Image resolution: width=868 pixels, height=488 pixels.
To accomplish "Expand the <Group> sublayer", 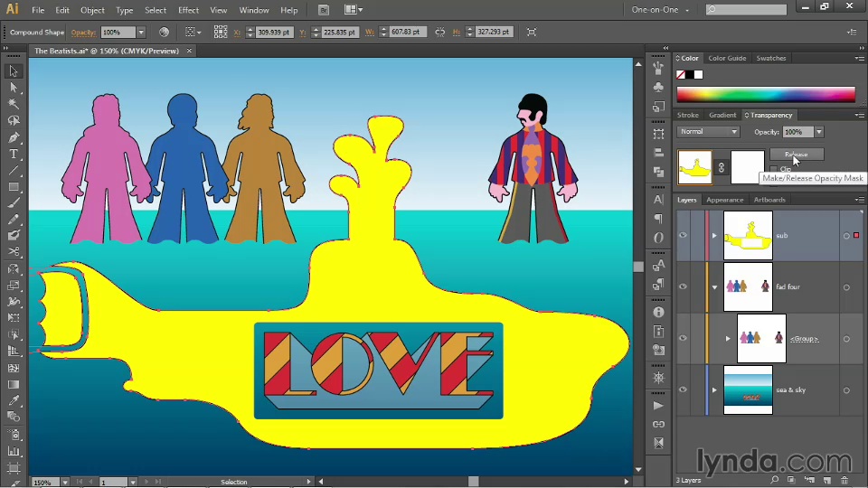I will [x=728, y=339].
